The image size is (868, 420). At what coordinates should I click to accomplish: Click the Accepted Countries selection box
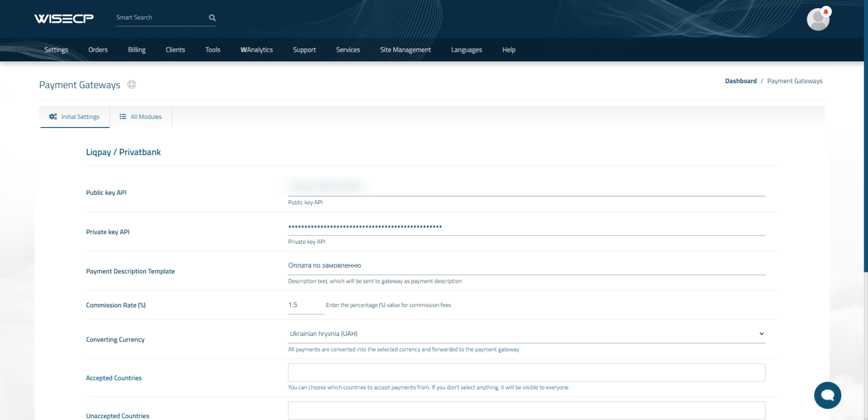tap(527, 373)
